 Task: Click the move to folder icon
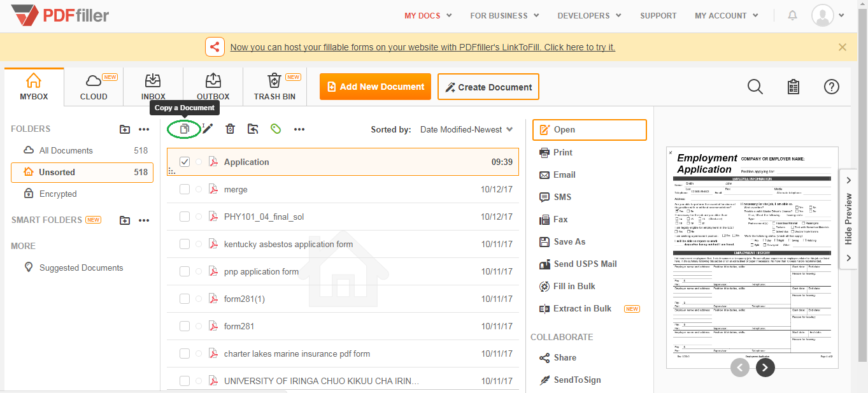[x=253, y=129]
